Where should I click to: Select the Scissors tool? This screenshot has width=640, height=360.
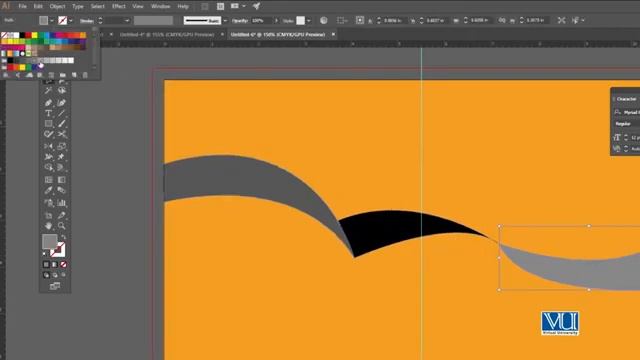[x=62, y=134]
